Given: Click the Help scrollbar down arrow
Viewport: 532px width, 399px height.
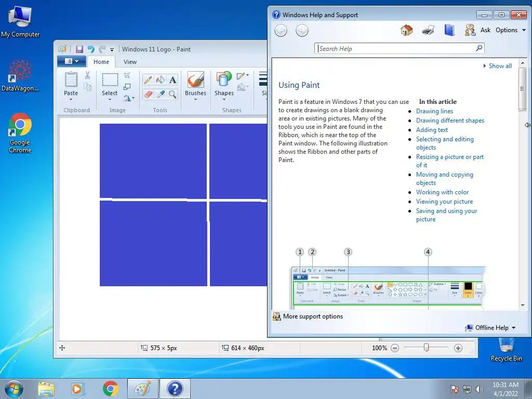Looking at the screenshot, I should pyautogui.click(x=523, y=305).
